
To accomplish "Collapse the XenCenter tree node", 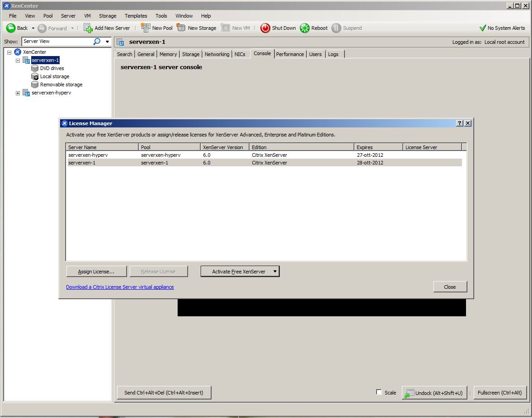I will tap(9, 52).
